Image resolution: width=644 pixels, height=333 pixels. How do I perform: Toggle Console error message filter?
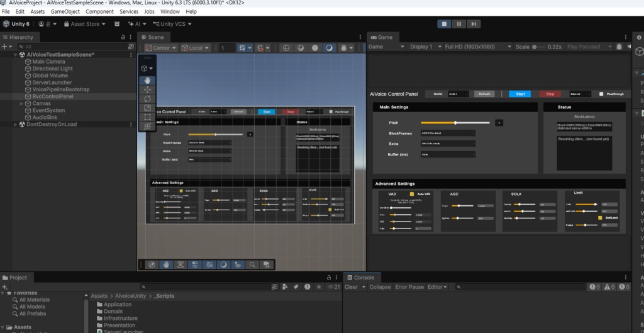coord(624,287)
